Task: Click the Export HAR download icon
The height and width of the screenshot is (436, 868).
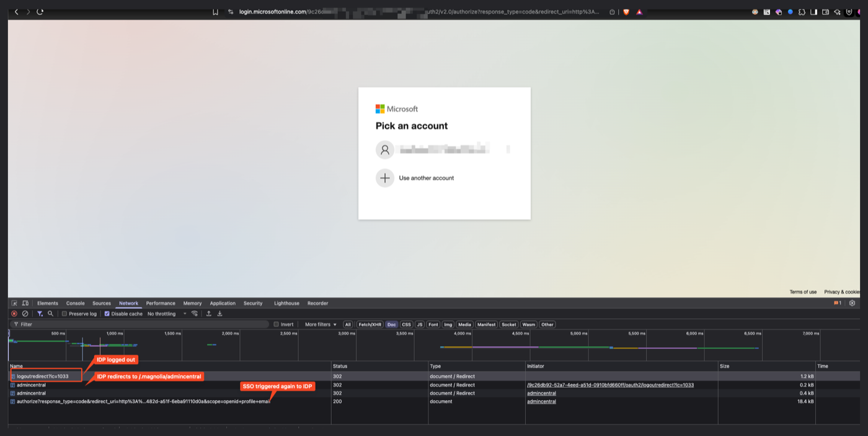Action: (x=219, y=314)
